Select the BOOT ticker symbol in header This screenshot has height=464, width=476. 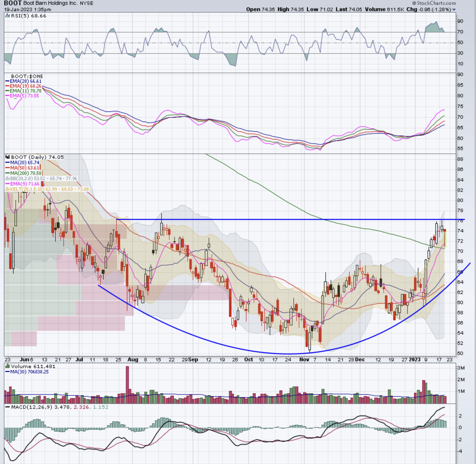[x=13, y=3]
